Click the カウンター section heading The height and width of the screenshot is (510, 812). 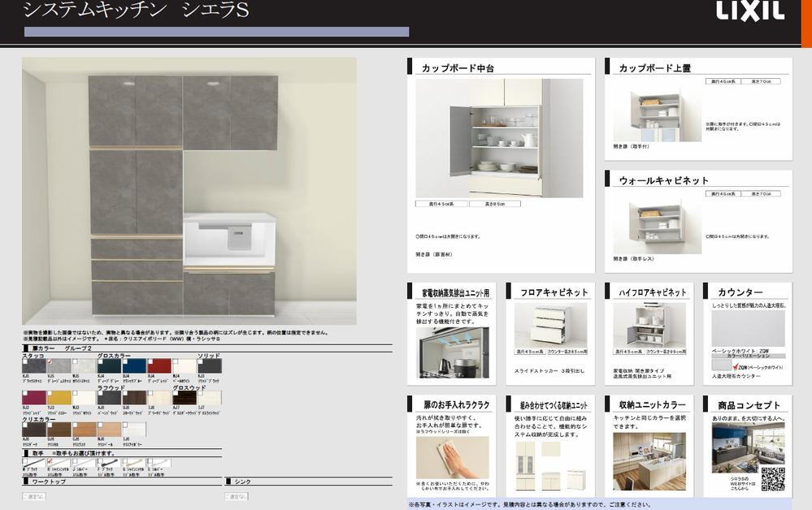740,292
